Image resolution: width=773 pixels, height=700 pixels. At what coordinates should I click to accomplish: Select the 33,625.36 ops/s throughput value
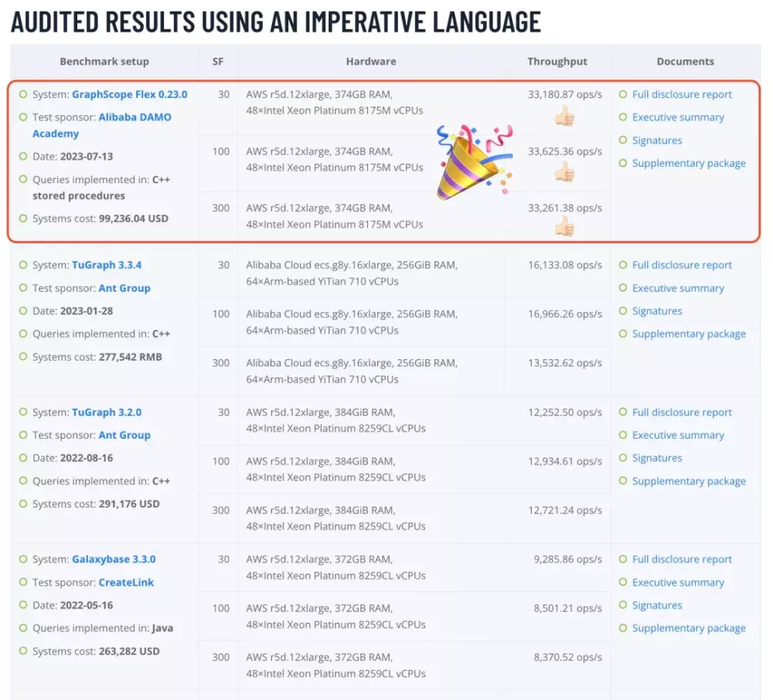pos(565,151)
